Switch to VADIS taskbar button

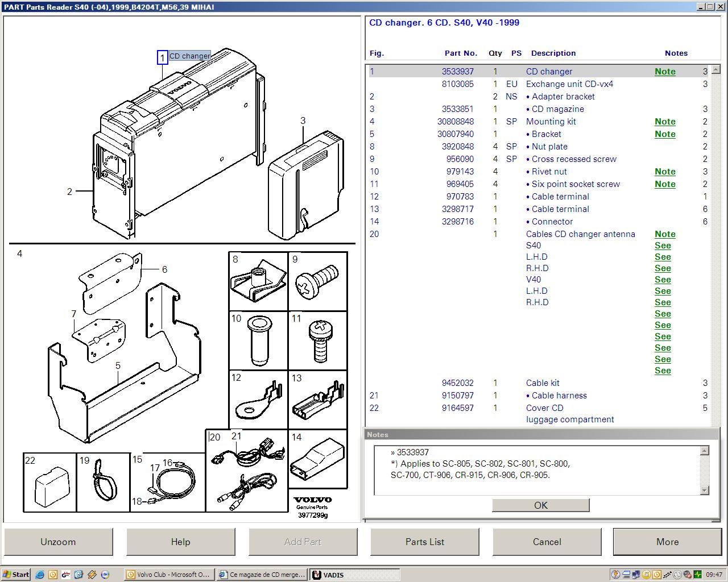click(355, 575)
